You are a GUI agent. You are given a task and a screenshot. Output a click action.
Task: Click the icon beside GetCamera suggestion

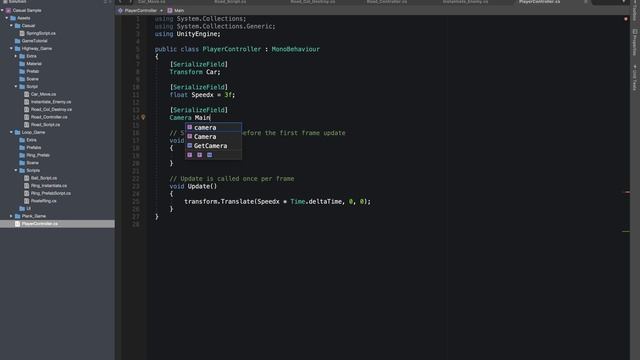click(x=189, y=146)
